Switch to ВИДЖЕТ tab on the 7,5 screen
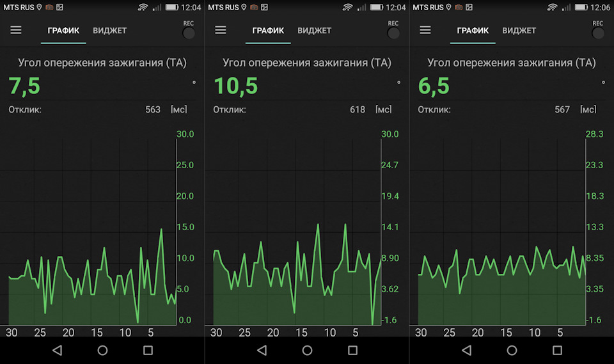Viewport: 614px width, 364px height. pos(109,31)
